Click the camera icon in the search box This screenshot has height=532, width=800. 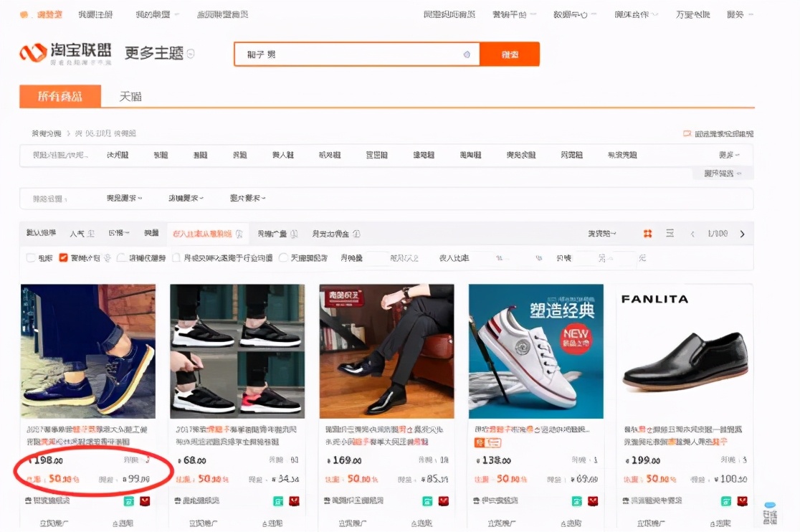click(x=467, y=54)
